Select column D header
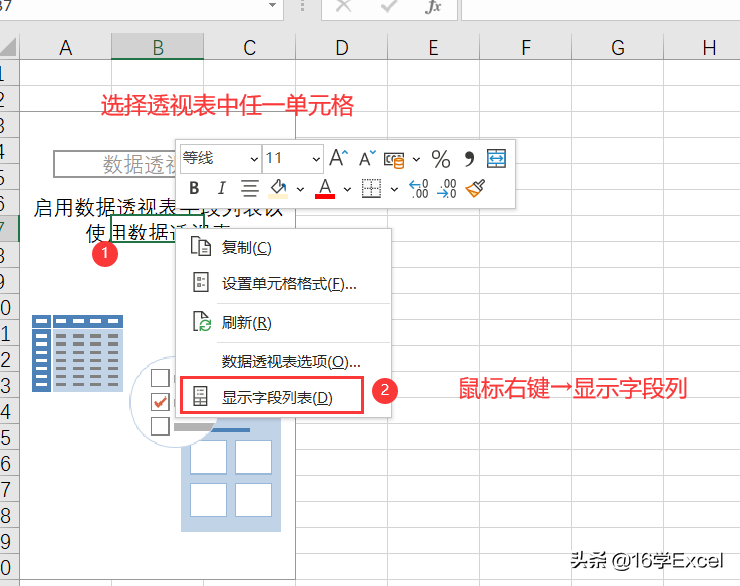Image resolution: width=740 pixels, height=586 pixels. coord(342,47)
